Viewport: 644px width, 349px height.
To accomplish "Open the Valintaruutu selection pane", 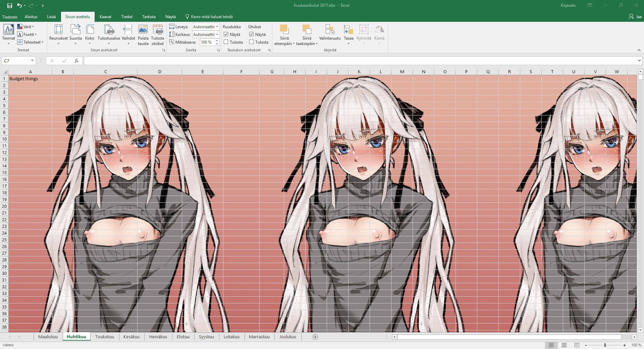I will click(330, 33).
